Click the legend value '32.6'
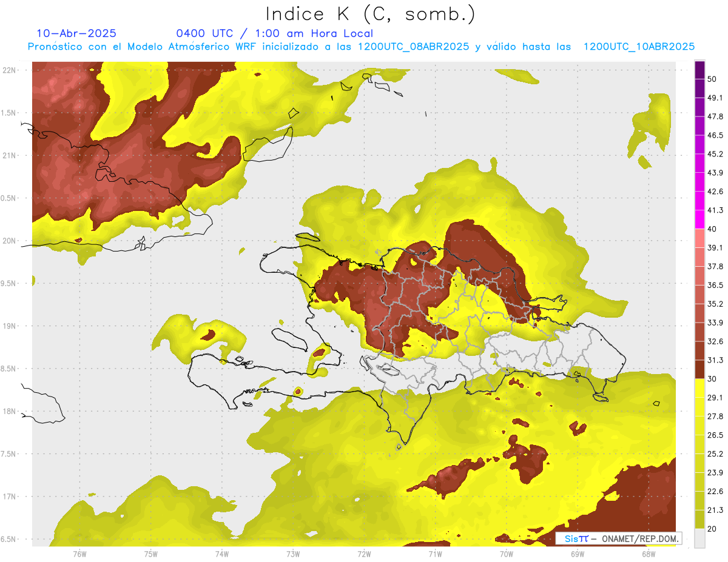The width and height of the screenshot is (728, 562). (716, 341)
